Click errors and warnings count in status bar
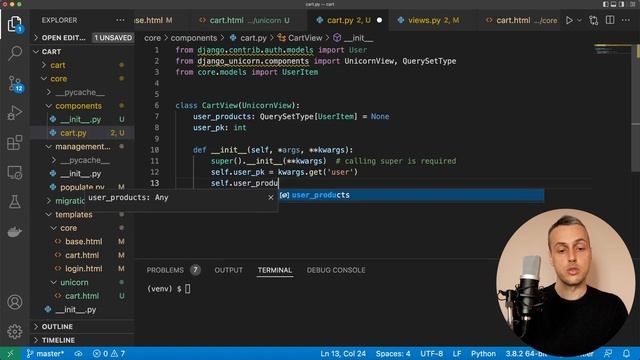 (x=109, y=353)
